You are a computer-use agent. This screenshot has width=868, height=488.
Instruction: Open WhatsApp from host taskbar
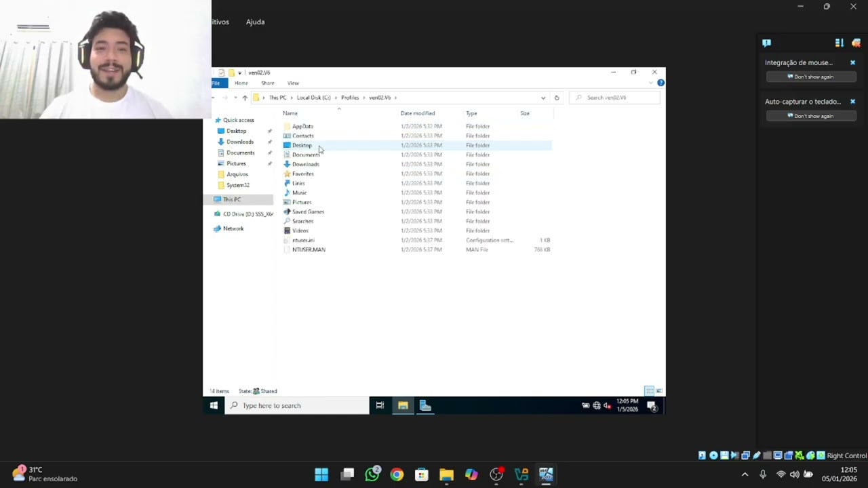coord(372,474)
